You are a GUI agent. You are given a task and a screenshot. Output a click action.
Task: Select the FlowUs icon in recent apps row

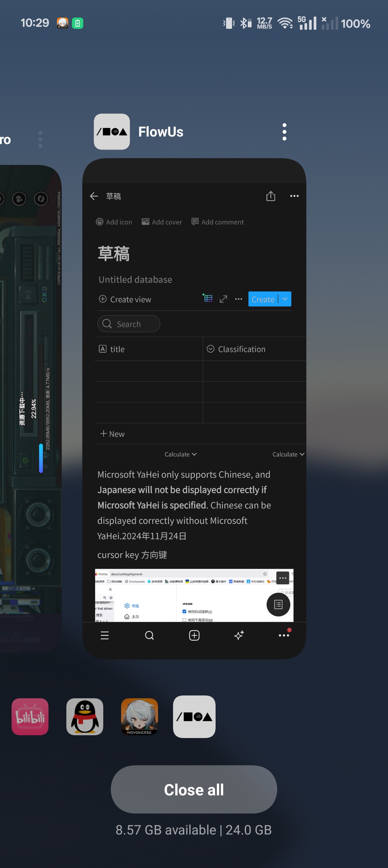[194, 717]
